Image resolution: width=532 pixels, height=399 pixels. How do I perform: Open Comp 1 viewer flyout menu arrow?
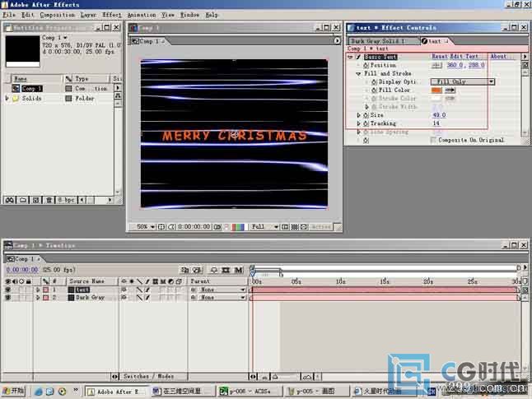337,41
